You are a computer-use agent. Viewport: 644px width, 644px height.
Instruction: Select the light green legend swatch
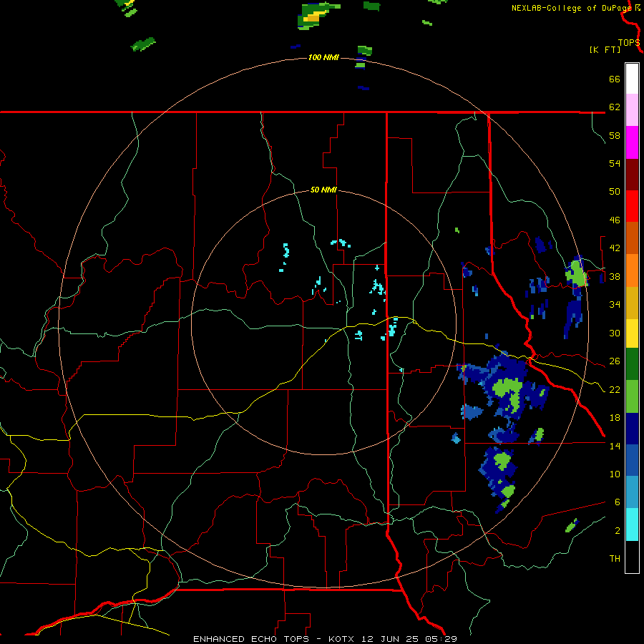click(632, 396)
